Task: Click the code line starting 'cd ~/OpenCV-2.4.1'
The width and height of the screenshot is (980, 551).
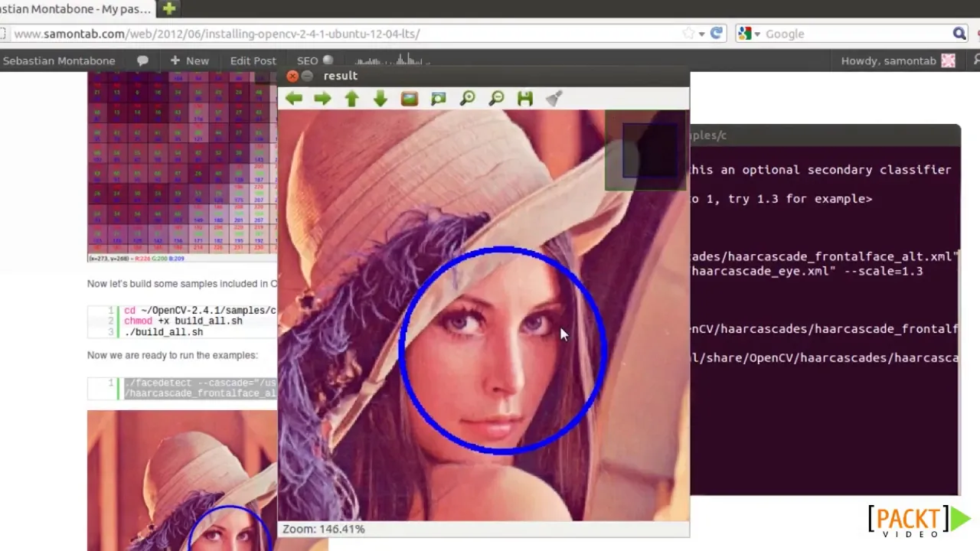Action: coord(200,311)
